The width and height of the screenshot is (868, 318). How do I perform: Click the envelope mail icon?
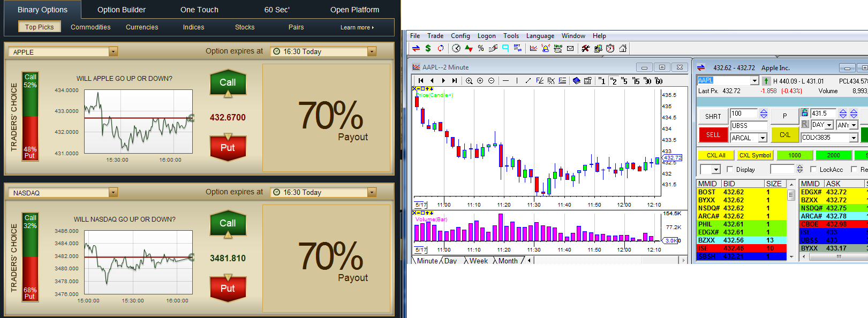click(570, 49)
